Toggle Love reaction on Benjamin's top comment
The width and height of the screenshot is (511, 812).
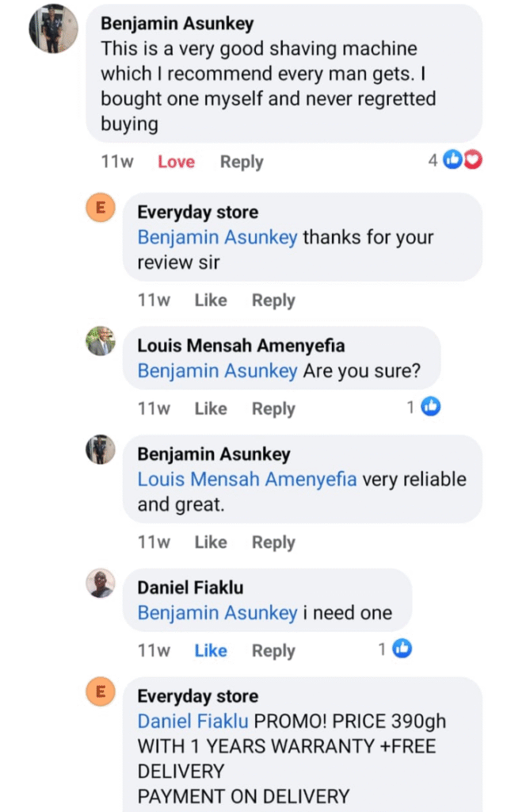click(x=176, y=162)
